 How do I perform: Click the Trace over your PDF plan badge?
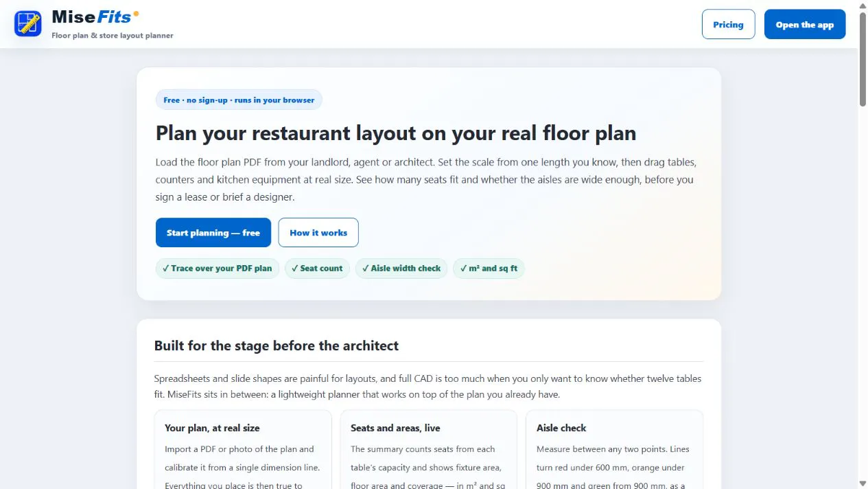coord(218,269)
